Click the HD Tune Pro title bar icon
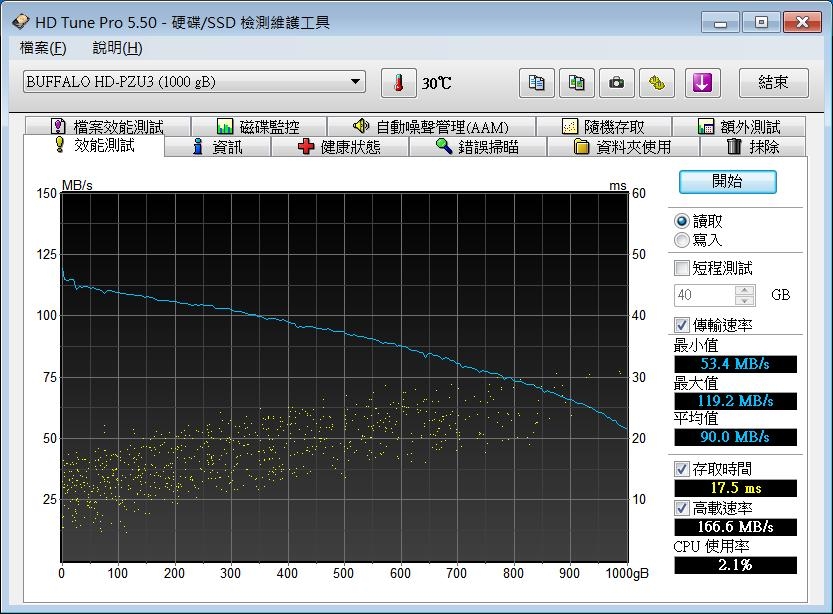The image size is (833, 614). click(20, 22)
